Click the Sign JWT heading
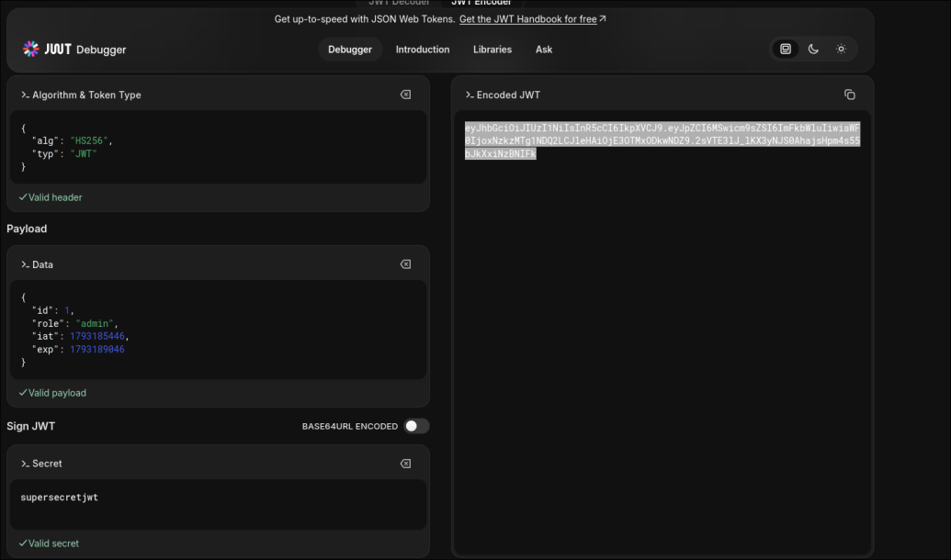This screenshot has width=951, height=560. [x=31, y=426]
